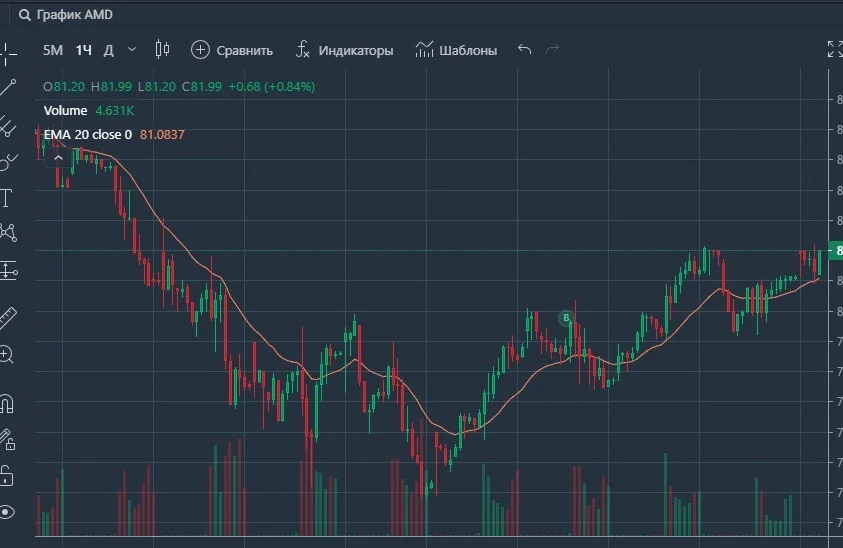The height and width of the screenshot is (548, 843).
Task: Click the search icon beside График AMD
Action: coord(24,15)
